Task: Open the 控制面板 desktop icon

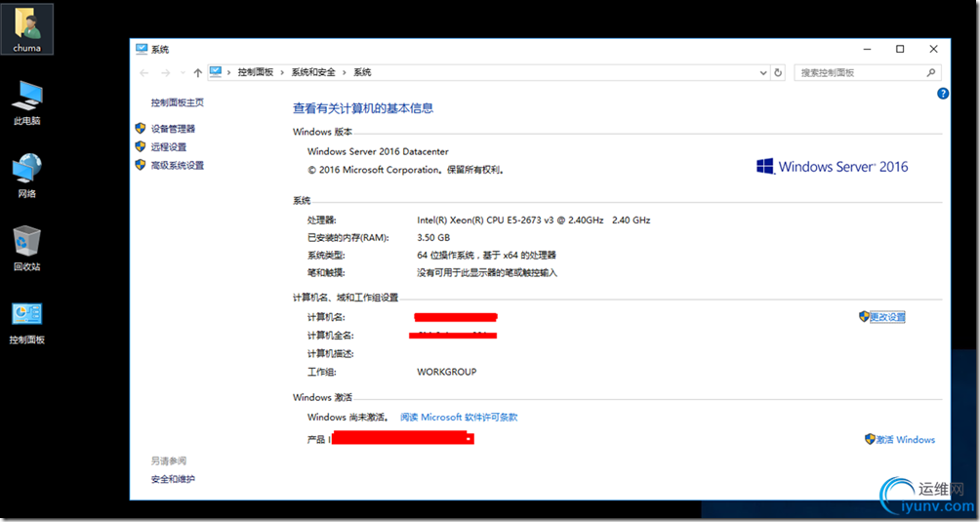Action: click(x=27, y=323)
